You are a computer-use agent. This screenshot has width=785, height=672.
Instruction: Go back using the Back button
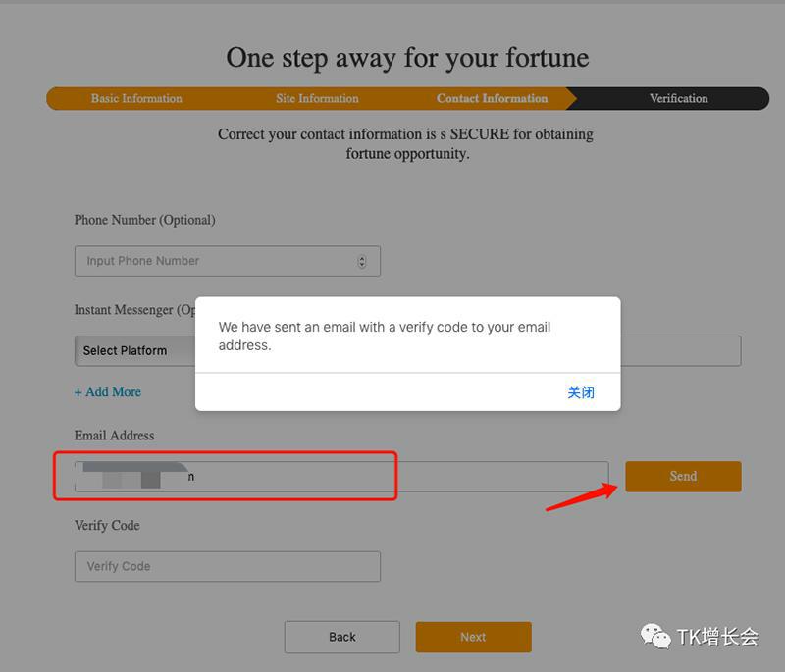point(341,637)
